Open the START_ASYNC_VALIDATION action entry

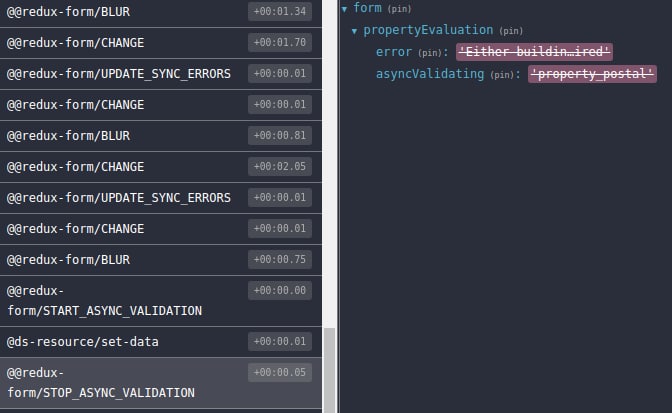click(104, 300)
